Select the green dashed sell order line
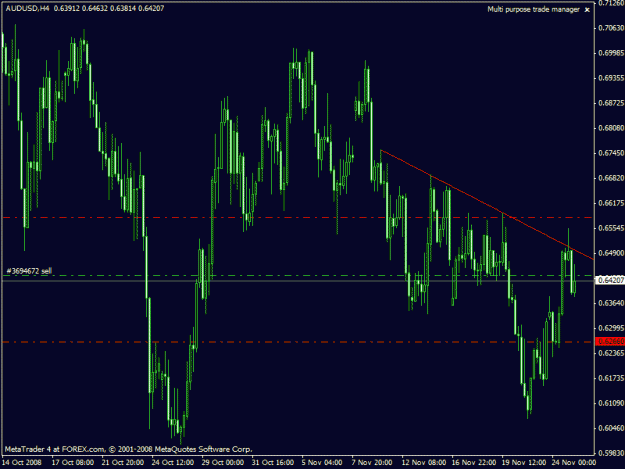 [x=298, y=275]
